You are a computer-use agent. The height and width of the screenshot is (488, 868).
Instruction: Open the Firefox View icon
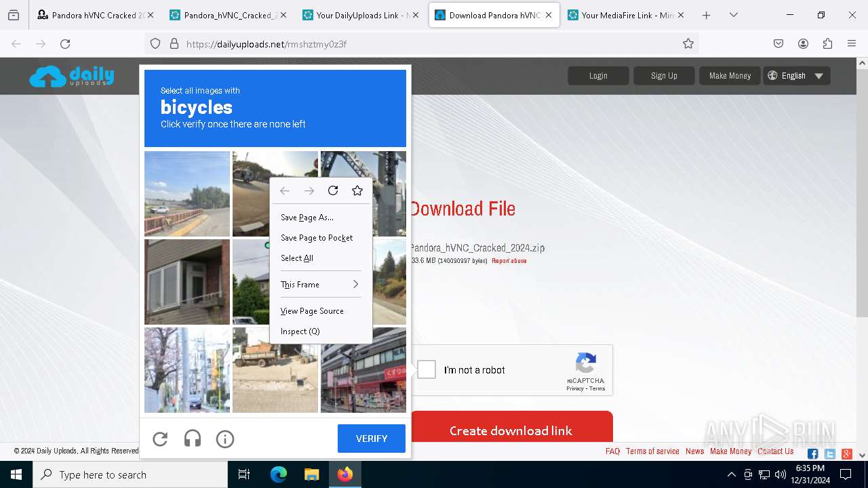pos(14,15)
